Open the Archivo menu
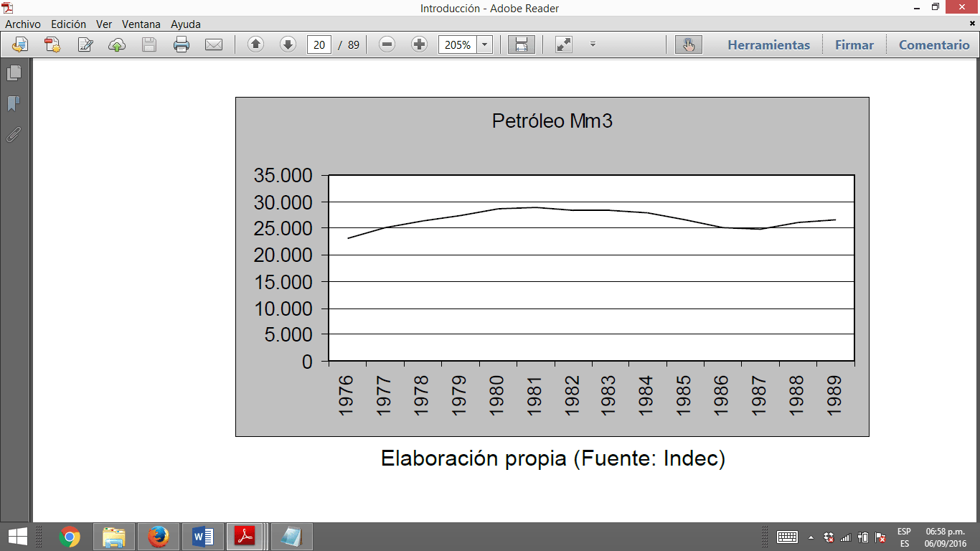The image size is (980, 551). [24, 24]
